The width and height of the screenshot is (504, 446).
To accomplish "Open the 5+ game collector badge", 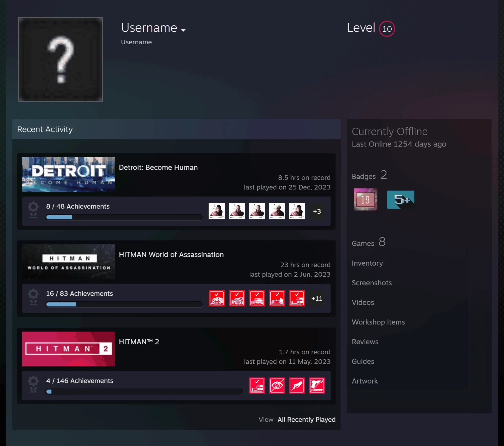I will tap(400, 200).
